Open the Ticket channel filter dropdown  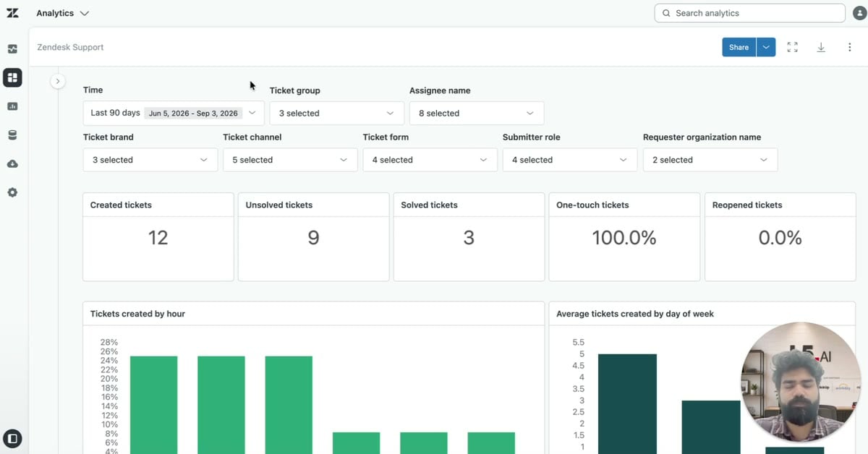click(290, 160)
